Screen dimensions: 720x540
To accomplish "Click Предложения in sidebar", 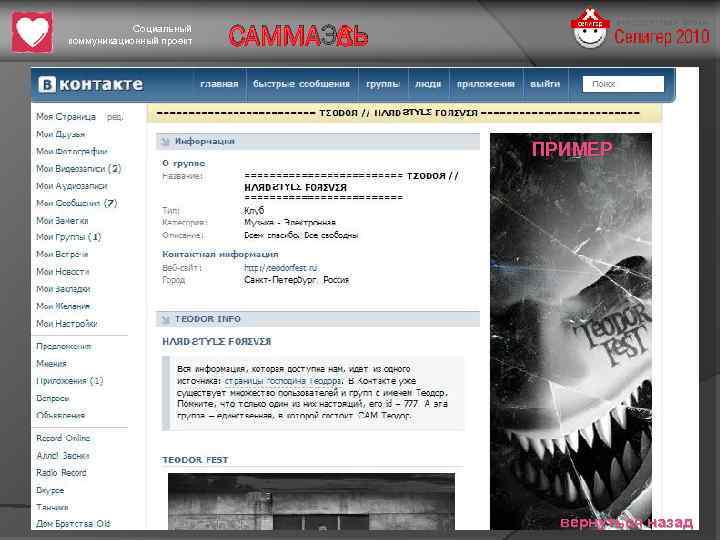I will (64, 346).
